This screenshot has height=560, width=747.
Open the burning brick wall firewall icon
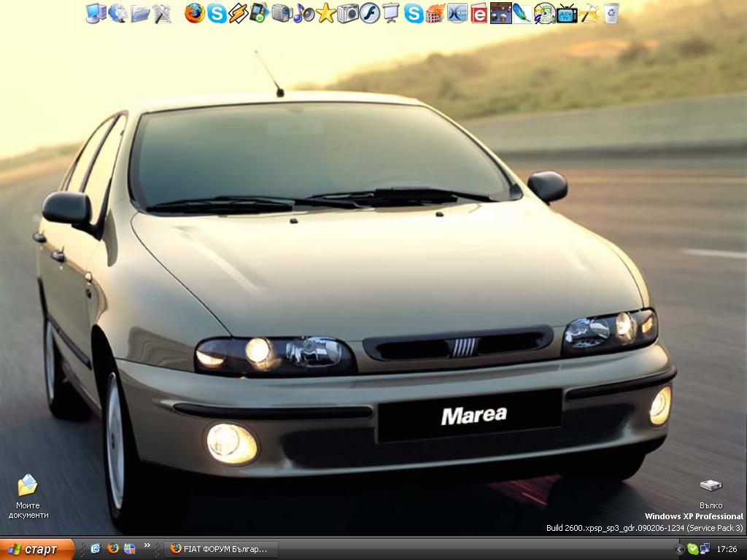point(436,13)
